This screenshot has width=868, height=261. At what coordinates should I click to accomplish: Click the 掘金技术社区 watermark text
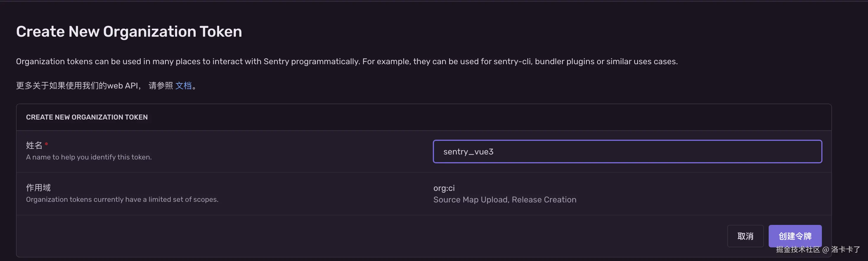798,249
